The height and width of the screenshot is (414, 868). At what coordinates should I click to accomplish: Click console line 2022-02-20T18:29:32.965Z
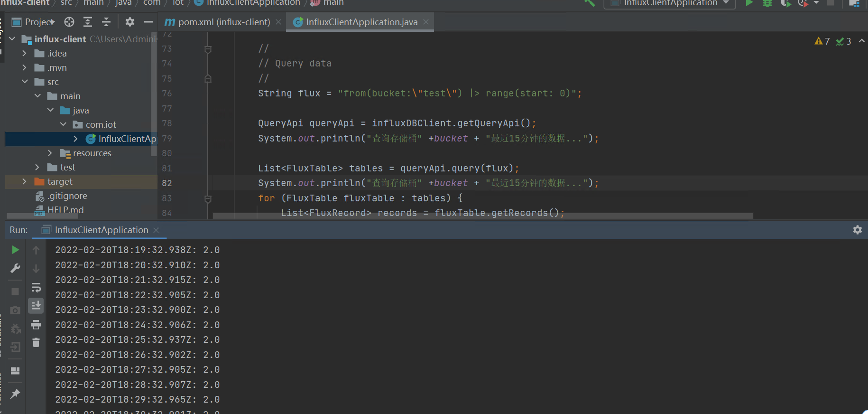pos(138,400)
